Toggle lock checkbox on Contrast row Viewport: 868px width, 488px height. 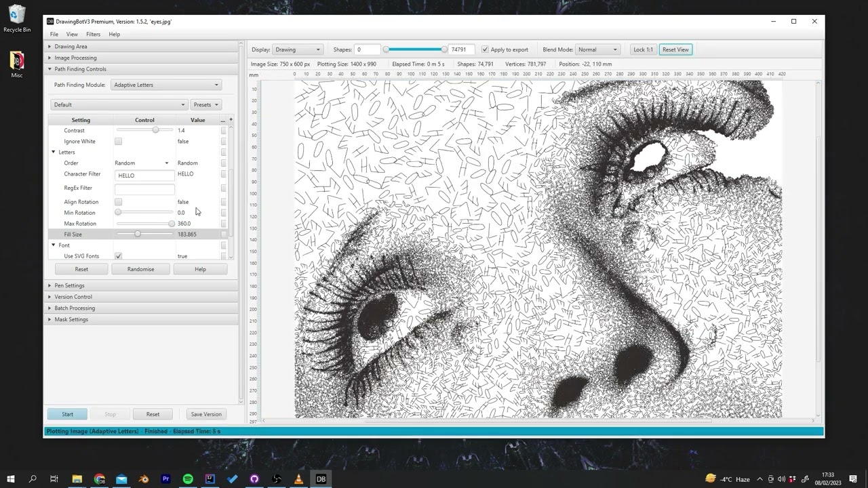[x=223, y=131]
